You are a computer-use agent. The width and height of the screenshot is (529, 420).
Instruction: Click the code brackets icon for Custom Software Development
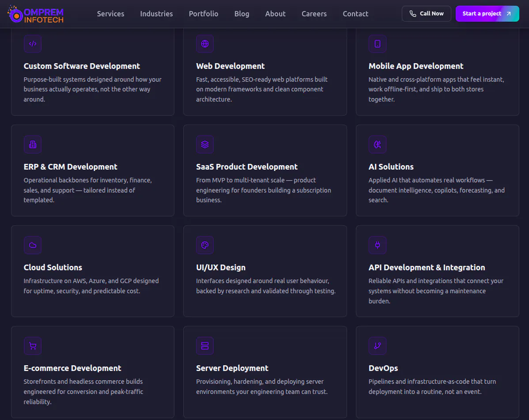point(33,44)
